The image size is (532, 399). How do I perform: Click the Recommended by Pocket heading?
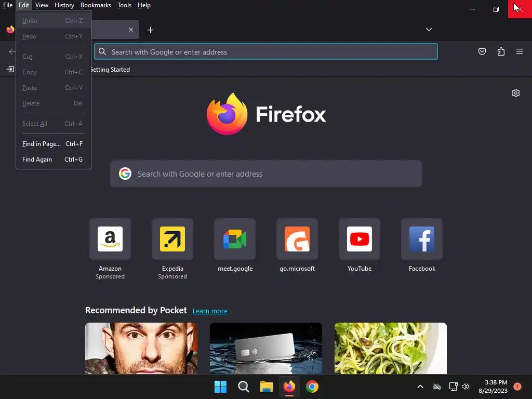(x=136, y=310)
